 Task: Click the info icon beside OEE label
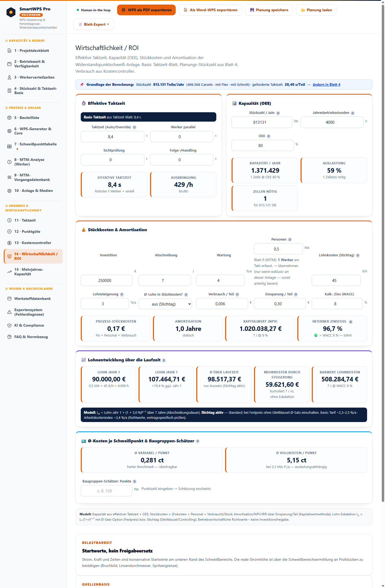[x=269, y=136]
